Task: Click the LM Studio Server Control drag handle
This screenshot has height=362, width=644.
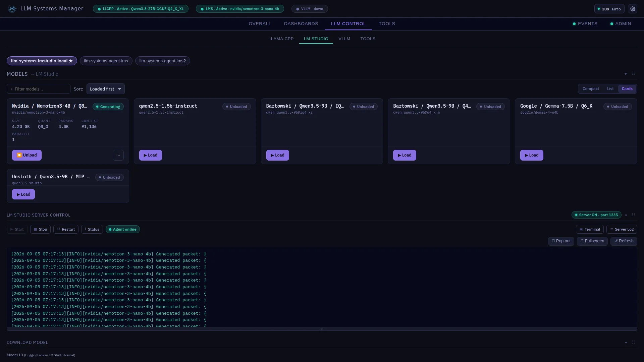Action: [x=633, y=215]
